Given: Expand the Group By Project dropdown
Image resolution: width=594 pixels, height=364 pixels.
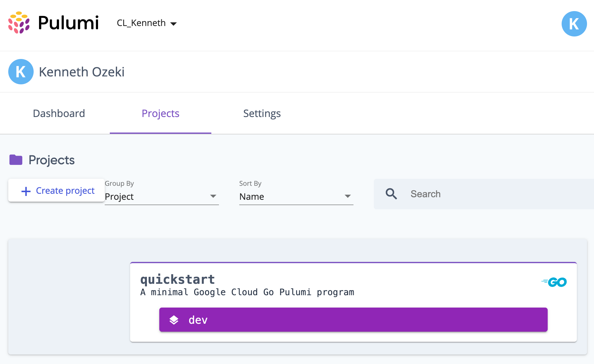Looking at the screenshot, I should (x=162, y=196).
